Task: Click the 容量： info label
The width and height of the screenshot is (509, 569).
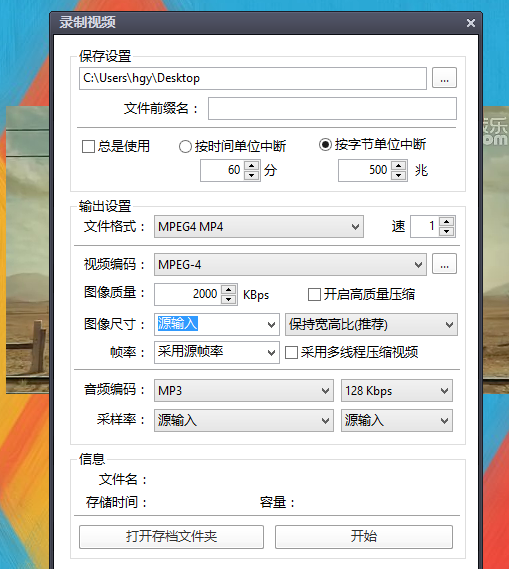Action: point(277,503)
